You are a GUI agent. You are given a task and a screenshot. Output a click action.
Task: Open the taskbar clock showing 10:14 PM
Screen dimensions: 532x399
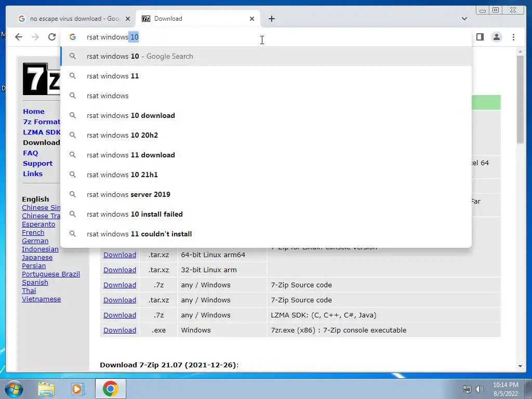506,389
